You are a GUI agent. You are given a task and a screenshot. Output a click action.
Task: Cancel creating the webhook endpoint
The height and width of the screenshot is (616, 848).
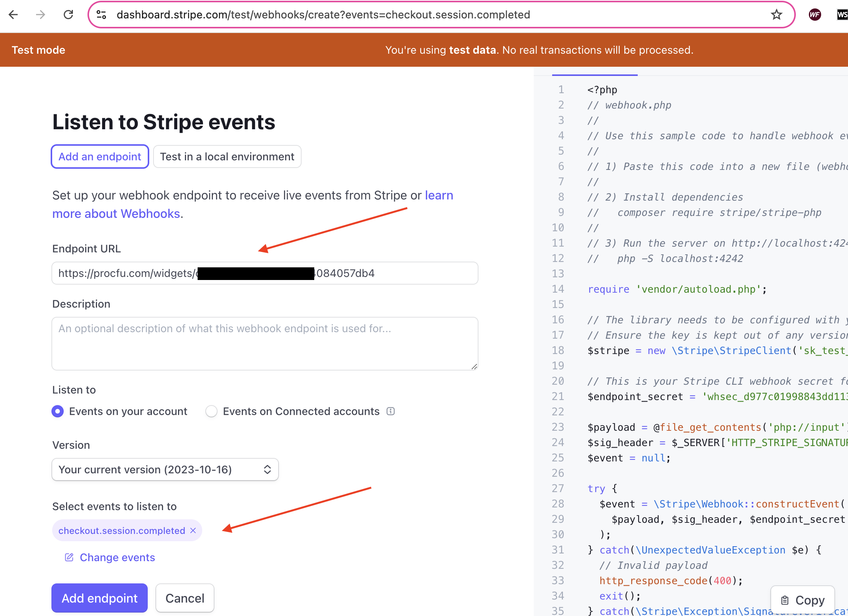point(185,598)
